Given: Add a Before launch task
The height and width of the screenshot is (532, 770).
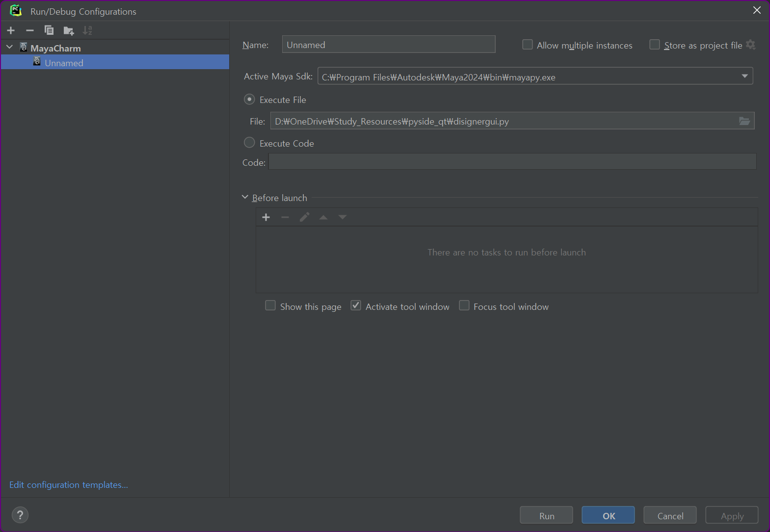Looking at the screenshot, I should click(x=266, y=217).
